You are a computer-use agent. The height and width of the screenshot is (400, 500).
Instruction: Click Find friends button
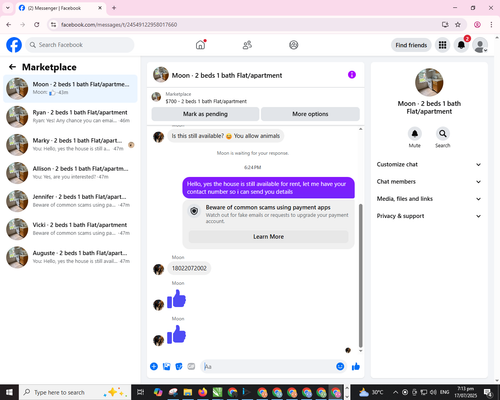click(411, 45)
